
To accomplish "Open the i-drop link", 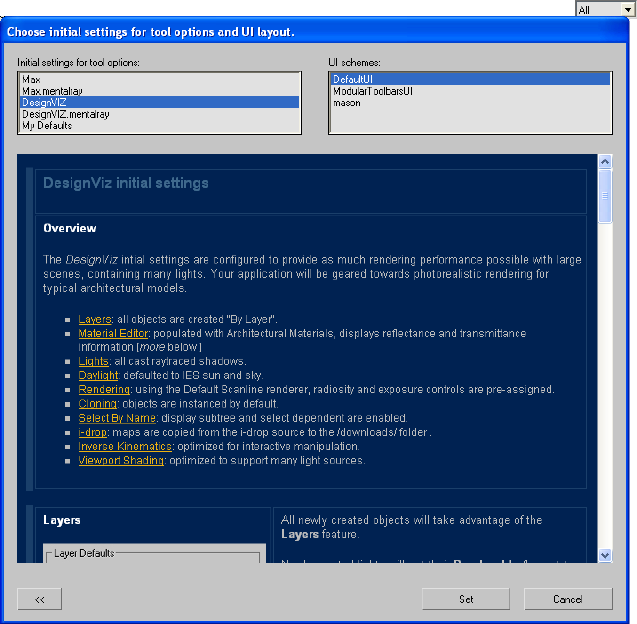I will pos(93,432).
